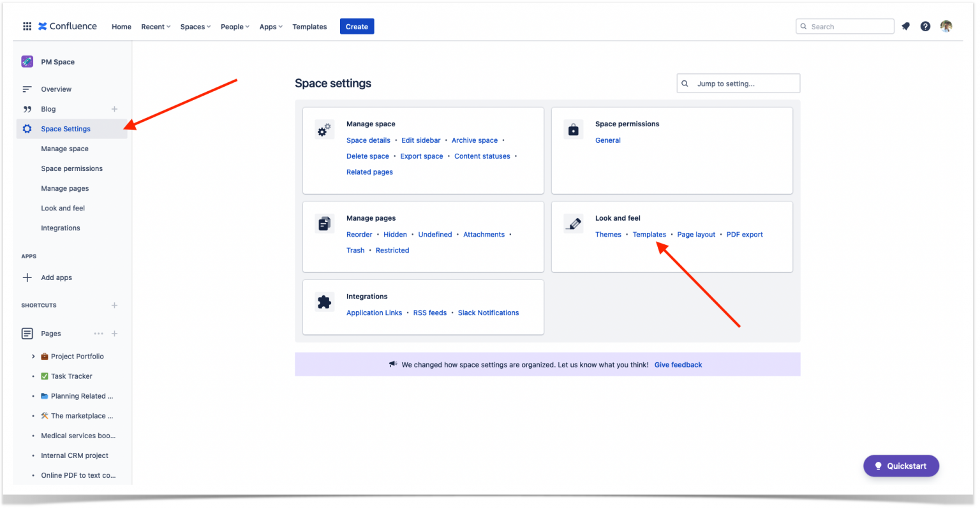
Task: Click the PM Space avatar icon
Action: (27, 61)
